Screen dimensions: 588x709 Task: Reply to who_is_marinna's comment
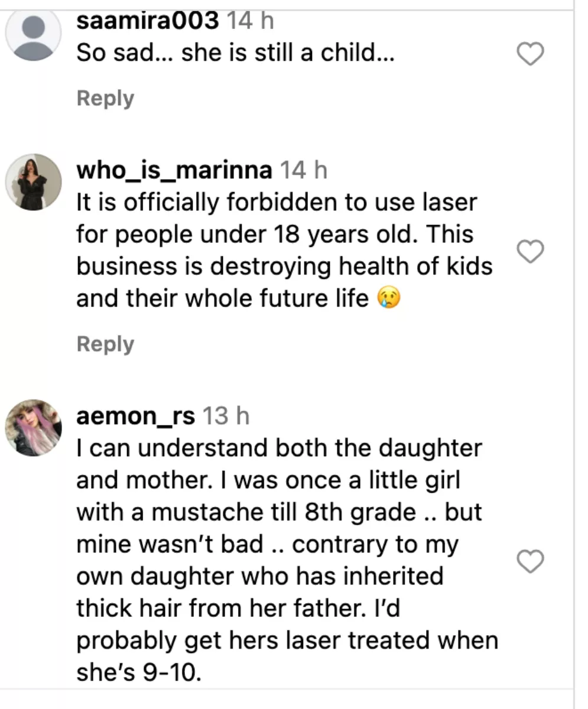coord(105,344)
